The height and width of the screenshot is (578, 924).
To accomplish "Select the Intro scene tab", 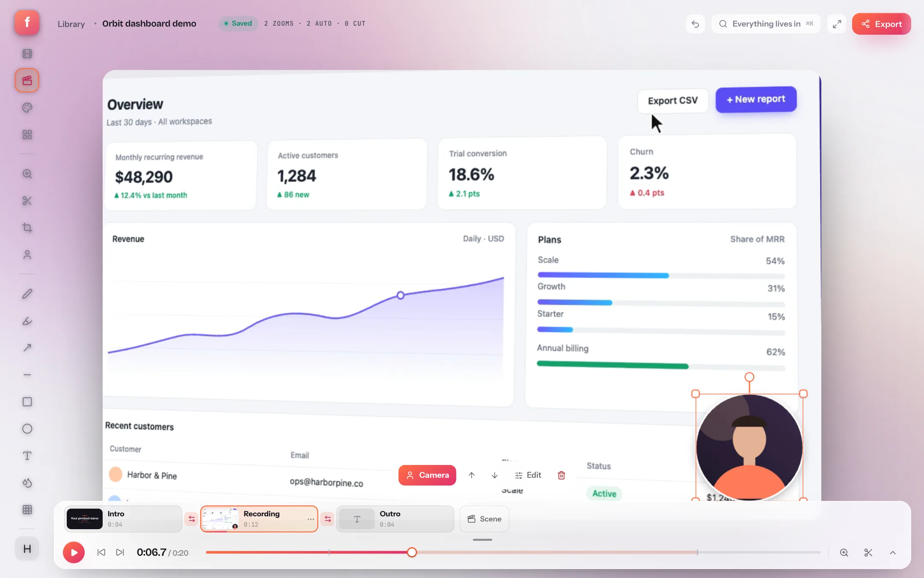I will (123, 519).
